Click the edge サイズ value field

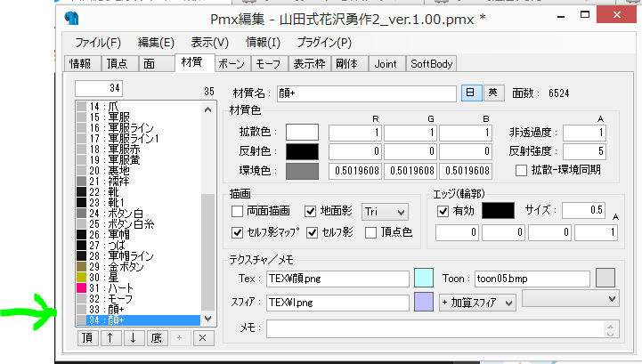click(x=583, y=210)
